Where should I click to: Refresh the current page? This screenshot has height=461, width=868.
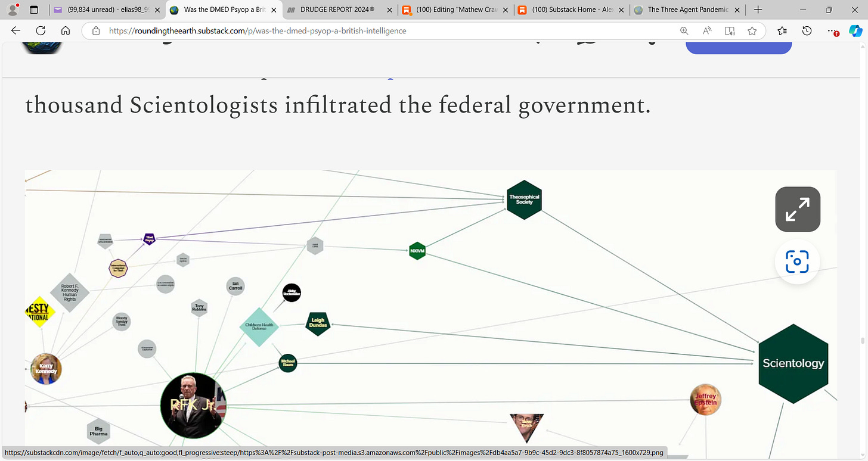pyautogui.click(x=41, y=31)
